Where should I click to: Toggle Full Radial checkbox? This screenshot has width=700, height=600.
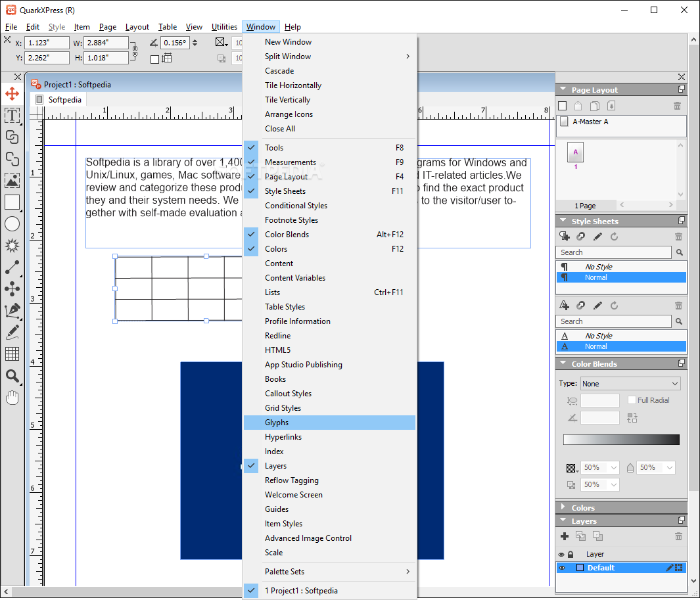click(x=632, y=400)
